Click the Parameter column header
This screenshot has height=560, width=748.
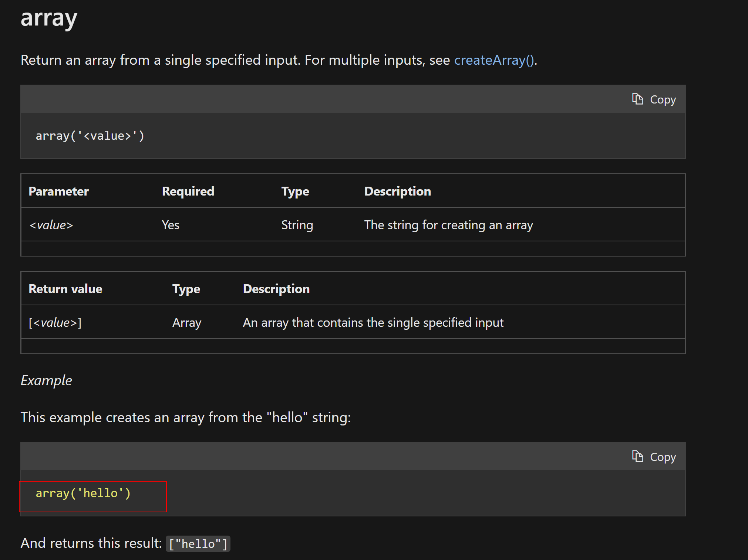(58, 191)
